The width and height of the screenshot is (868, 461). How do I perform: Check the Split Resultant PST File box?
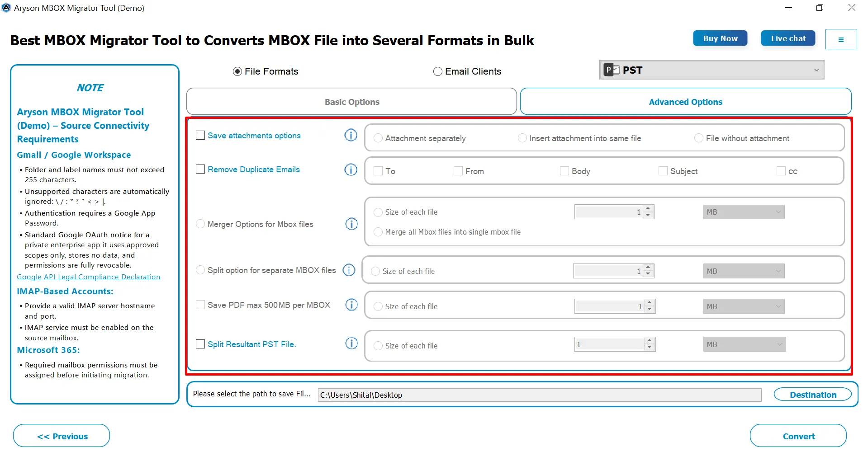(x=200, y=344)
